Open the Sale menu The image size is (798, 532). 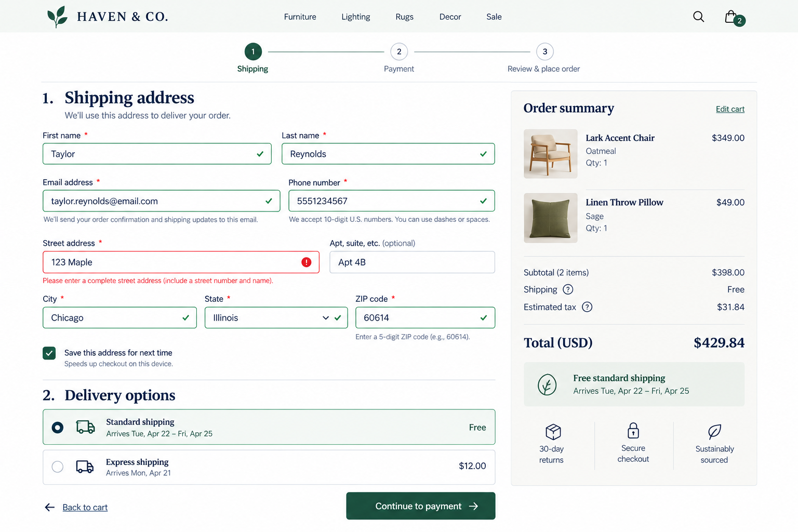[x=494, y=17]
